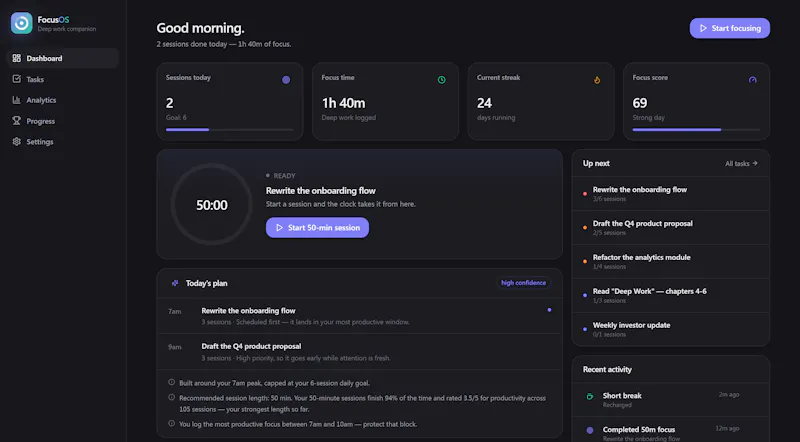This screenshot has width=800, height=442.
Task: Click the Dashboard grid icon
Action: pyautogui.click(x=17, y=58)
